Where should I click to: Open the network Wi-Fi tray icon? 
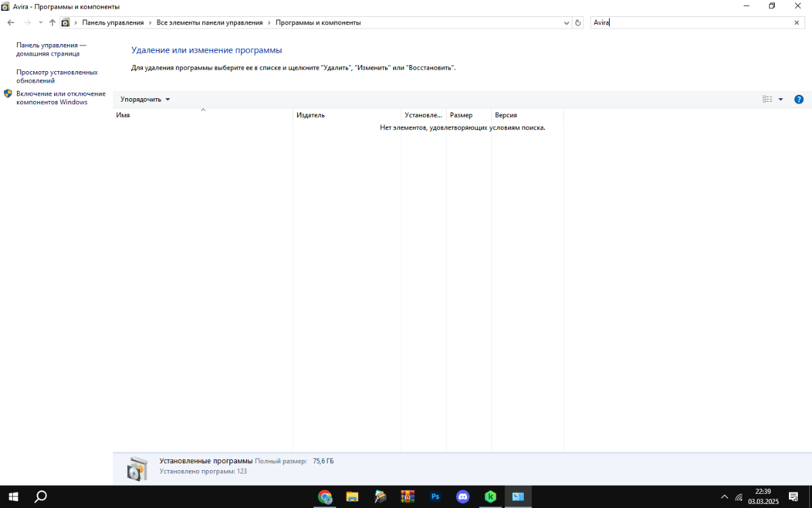click(739, 496)
